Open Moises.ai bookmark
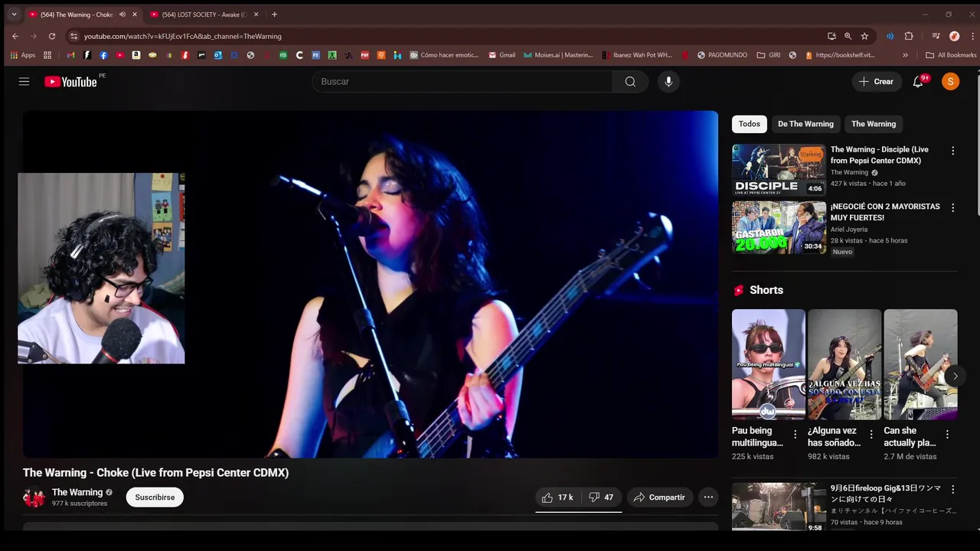 click(x=558, y=55)
